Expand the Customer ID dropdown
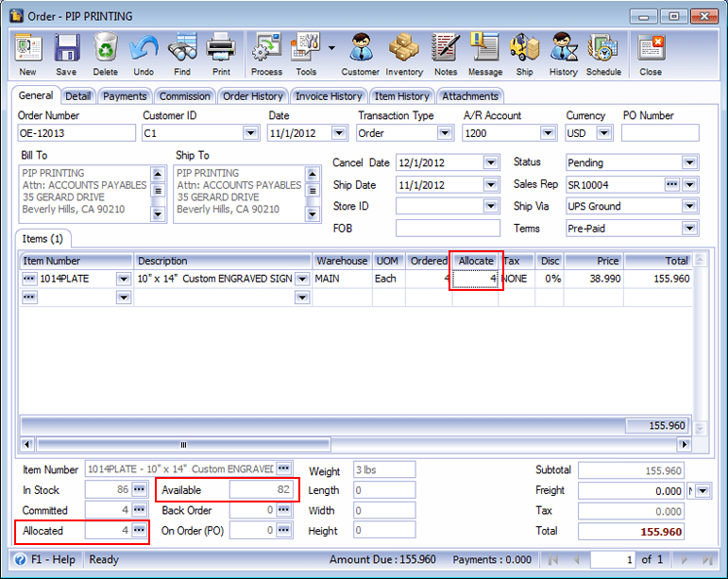 (x=250, y=133)
